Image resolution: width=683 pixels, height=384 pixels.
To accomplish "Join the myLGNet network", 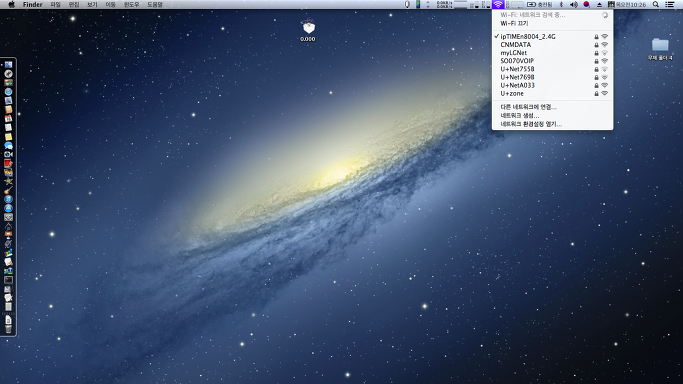I will [552, 53].
